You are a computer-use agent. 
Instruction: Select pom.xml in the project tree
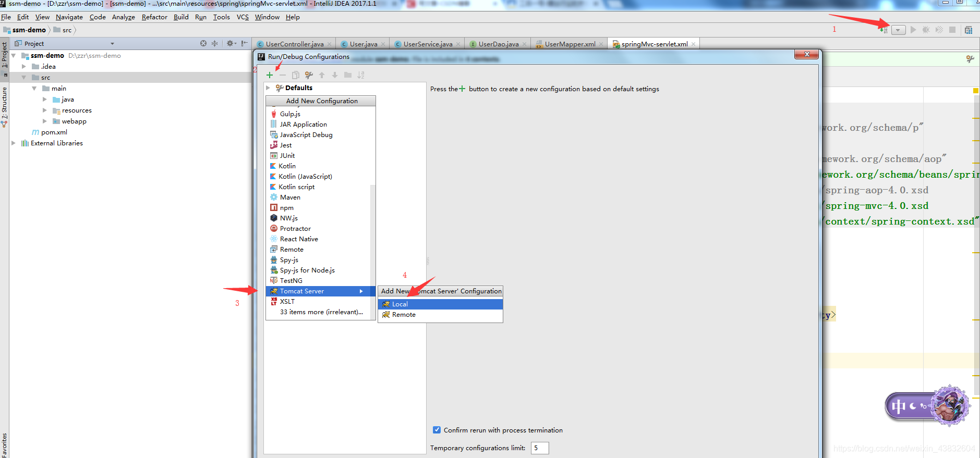[x=50, y=132]
